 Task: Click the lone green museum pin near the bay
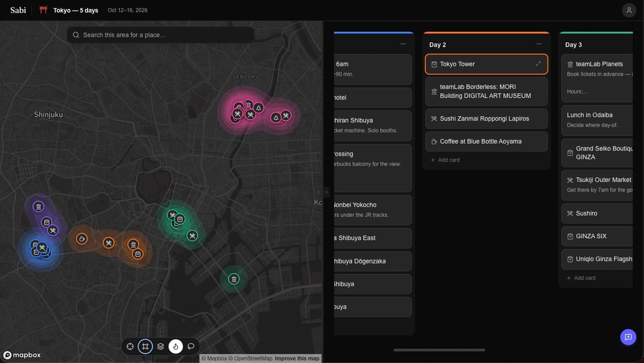click(233, 279)
